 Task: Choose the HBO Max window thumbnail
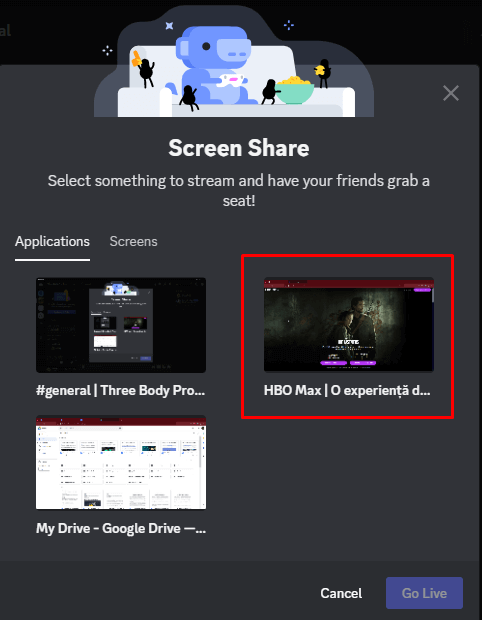point(349,325)
